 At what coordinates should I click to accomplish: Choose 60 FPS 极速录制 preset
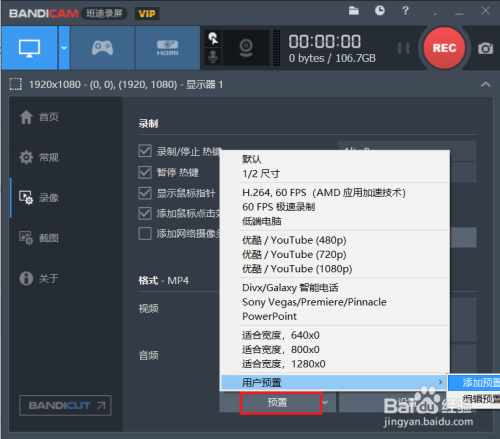335,207
